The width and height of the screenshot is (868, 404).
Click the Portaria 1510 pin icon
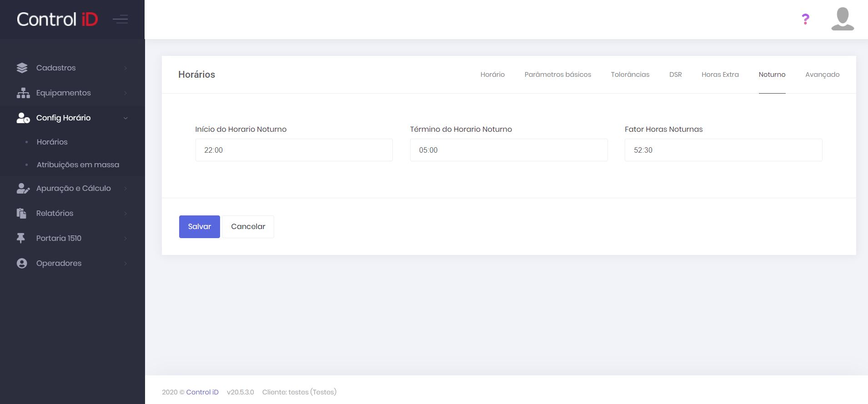tap(21, 238)
